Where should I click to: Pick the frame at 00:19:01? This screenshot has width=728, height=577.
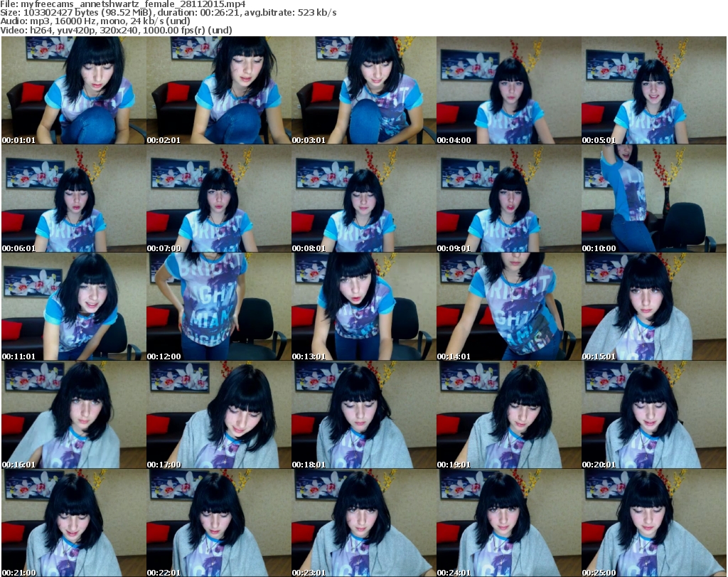pos(508,415)
